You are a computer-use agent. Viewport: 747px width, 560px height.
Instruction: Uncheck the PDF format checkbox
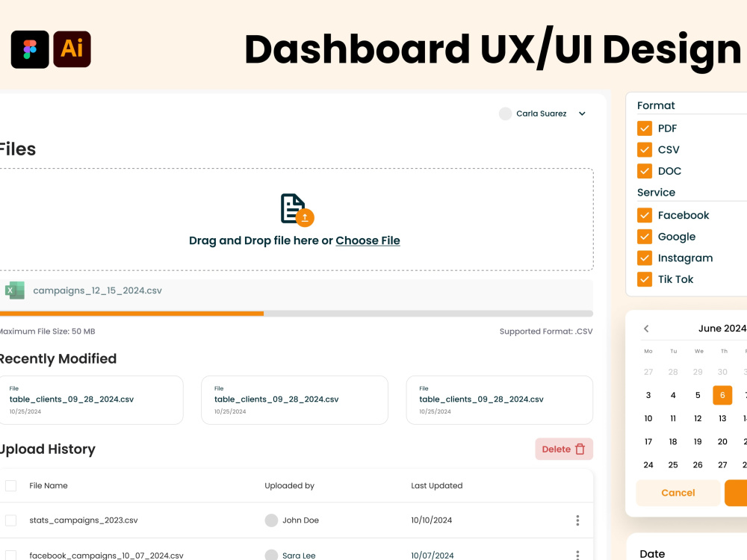point(645,128)
